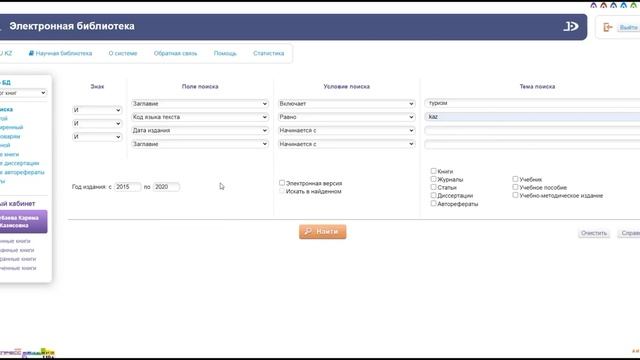Click the Очистить button

594,233
